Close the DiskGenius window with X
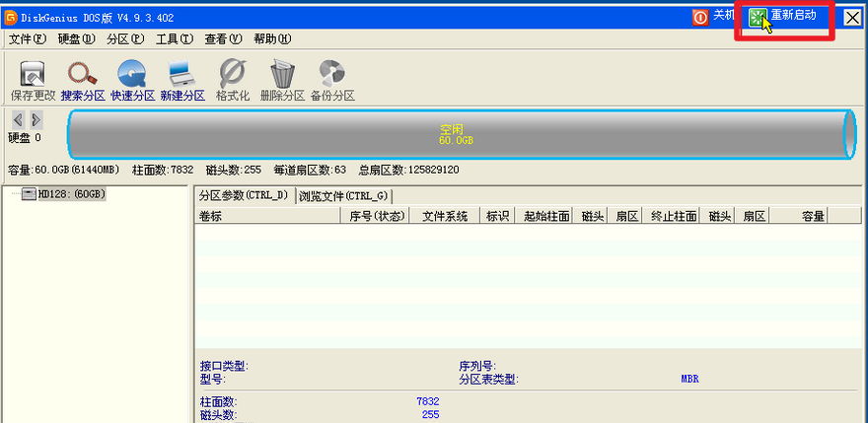This screenshot has height=423, width=868. point(852,19)
